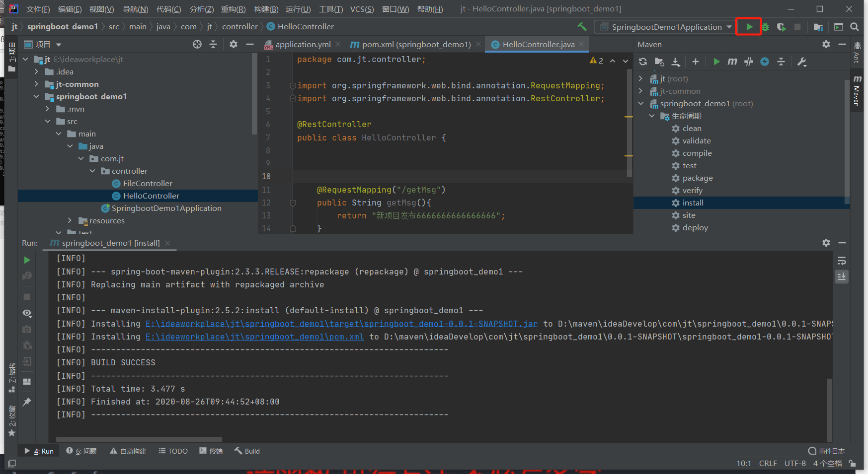This screenshot has height=474, width=868.
Task: Expand the .idea folder in project tree
Action: (x=36, y=71)
